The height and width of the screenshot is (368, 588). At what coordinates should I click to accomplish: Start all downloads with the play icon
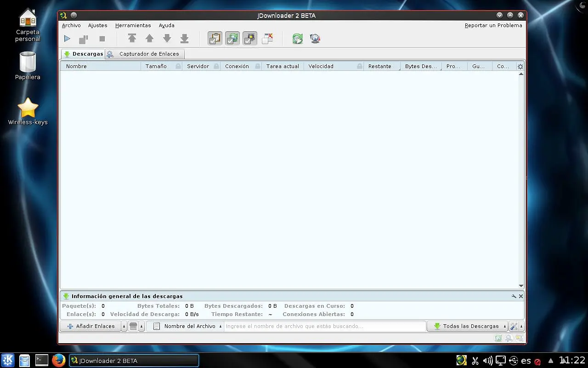tap(67, 39)
